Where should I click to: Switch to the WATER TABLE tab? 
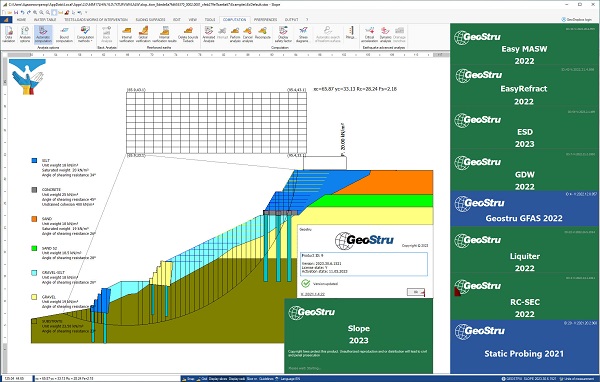[45, 20]
